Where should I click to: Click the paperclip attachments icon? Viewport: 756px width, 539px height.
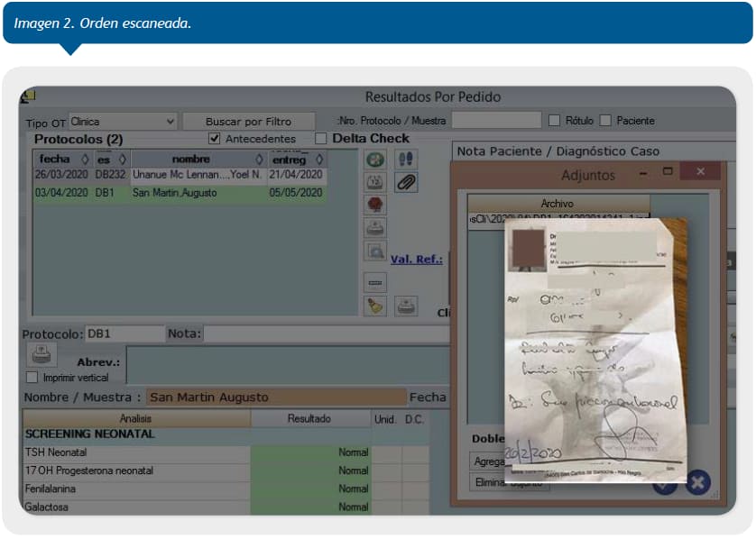click(x=406, y=182)
